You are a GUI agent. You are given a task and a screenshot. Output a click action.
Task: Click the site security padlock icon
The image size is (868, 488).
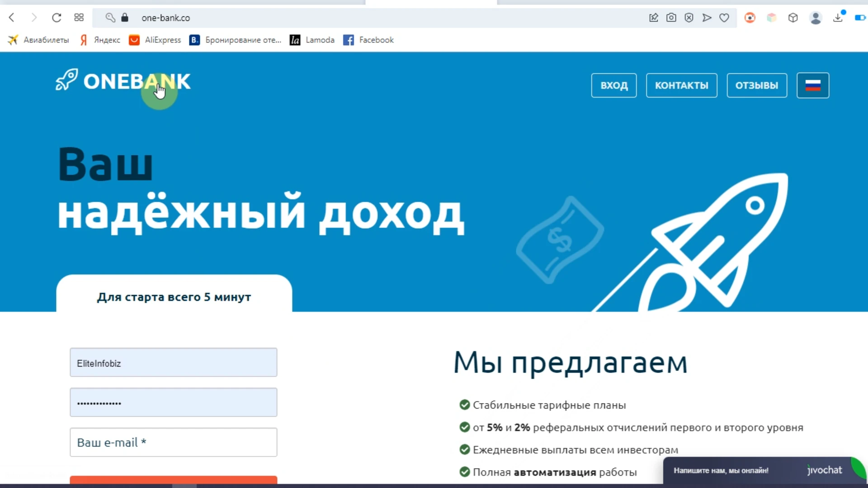(125, 18)
